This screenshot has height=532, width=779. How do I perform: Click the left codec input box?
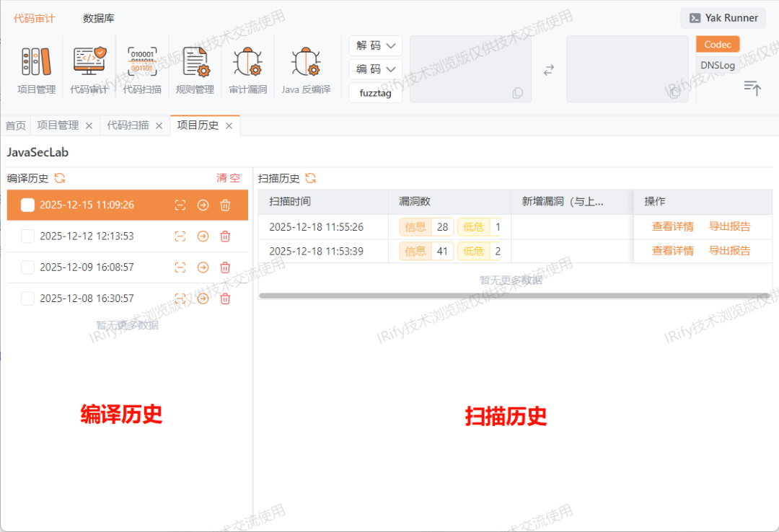[x=470, y=68]
